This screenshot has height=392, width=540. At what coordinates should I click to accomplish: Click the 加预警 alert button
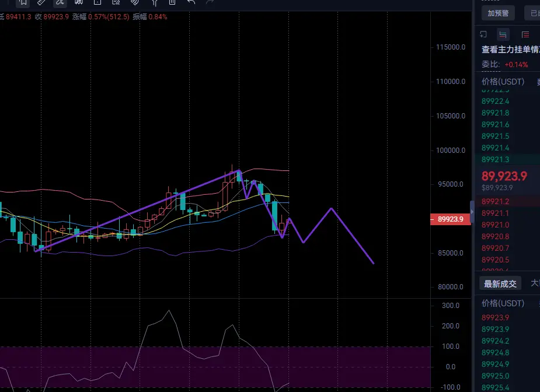[x=498, y=13]
